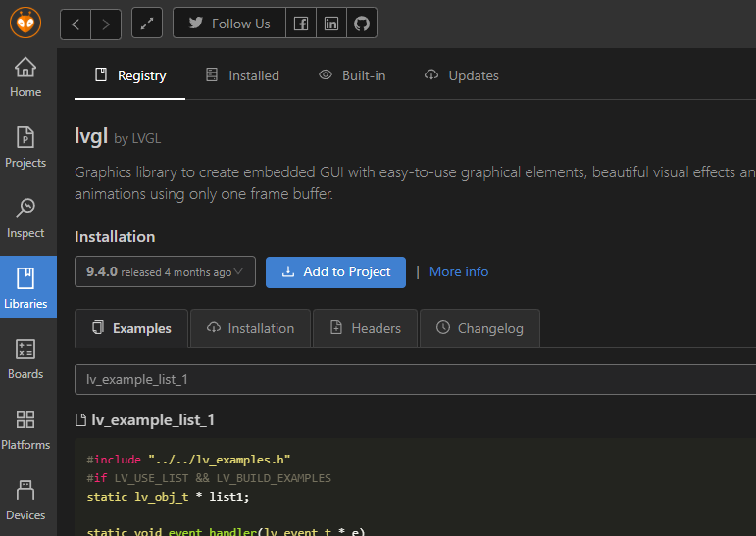Select the Examples tab
Viewport: 756px width, 536px height.
[x=131, y=328]
